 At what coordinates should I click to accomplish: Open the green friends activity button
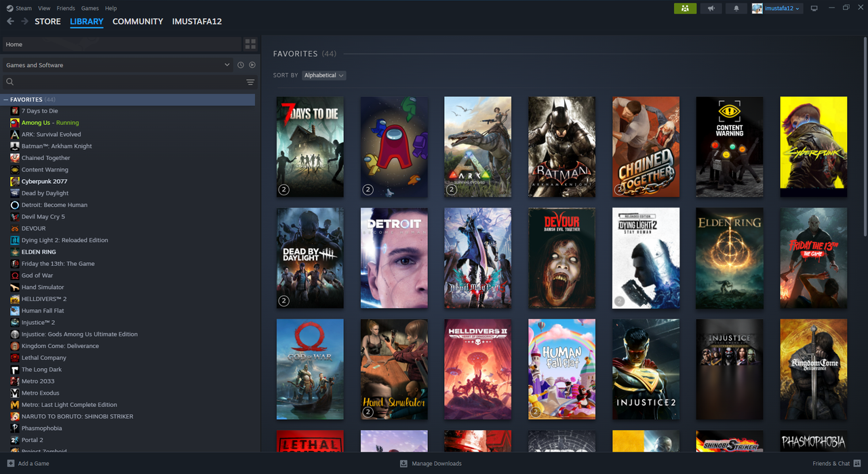[685, 8]
